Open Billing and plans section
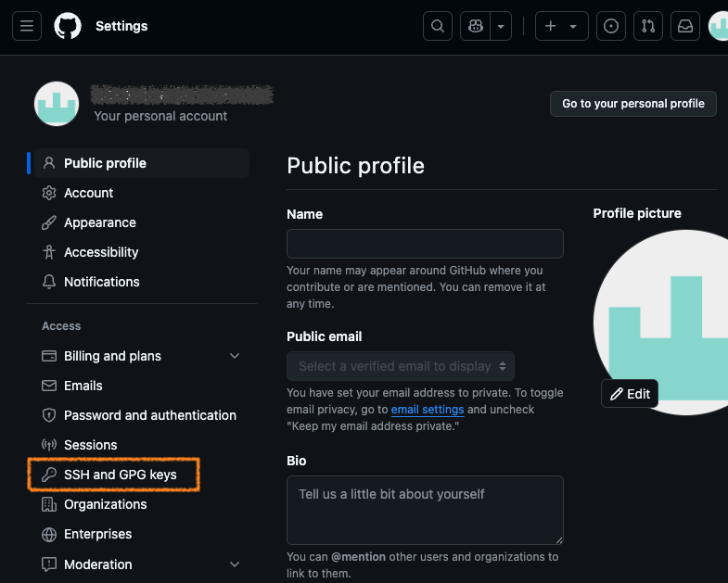This screenshot has height=583, width=728. pos(142,356)
